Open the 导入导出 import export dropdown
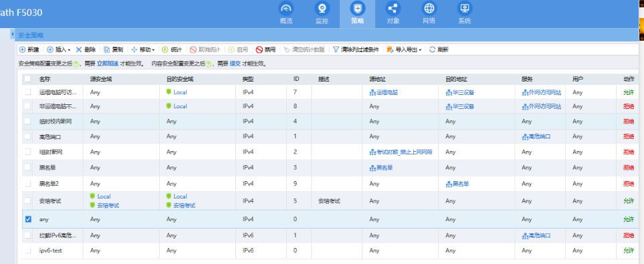This screenshot has height=264, width=644. pyautogui.click(x=404, y=49)
